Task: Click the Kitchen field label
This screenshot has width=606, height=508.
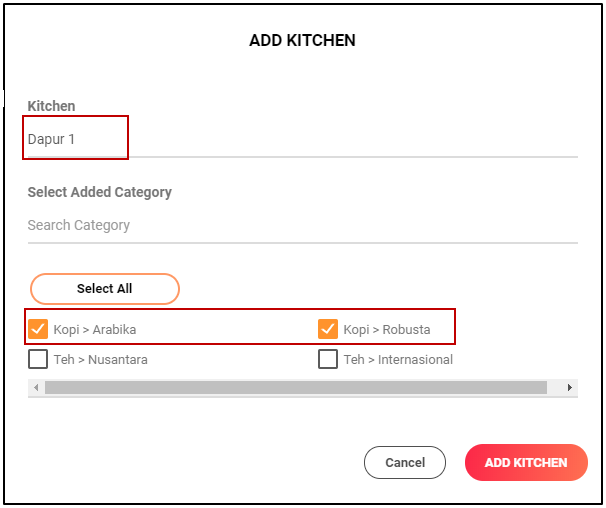Action: (x=52, y=106)
